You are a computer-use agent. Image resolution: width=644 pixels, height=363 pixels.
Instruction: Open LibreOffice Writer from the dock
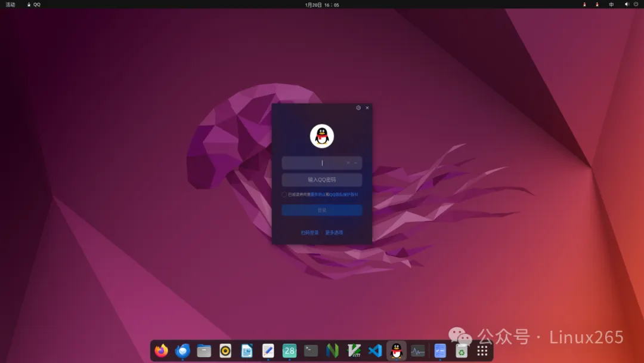coord(247,350)
